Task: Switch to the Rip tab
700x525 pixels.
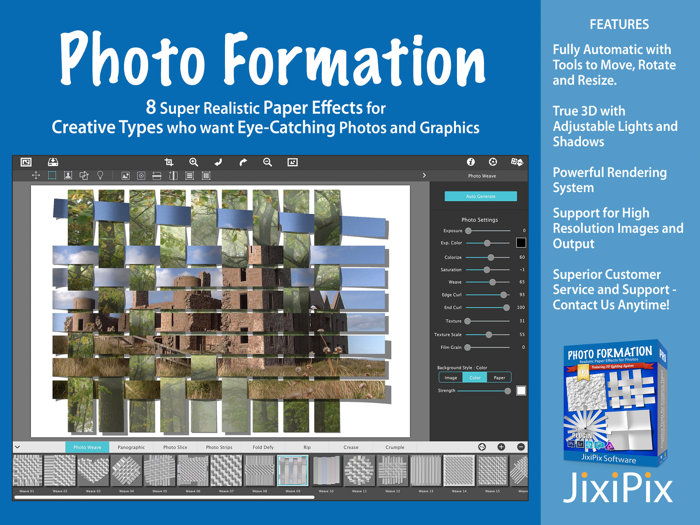Action: pos(307,447)
